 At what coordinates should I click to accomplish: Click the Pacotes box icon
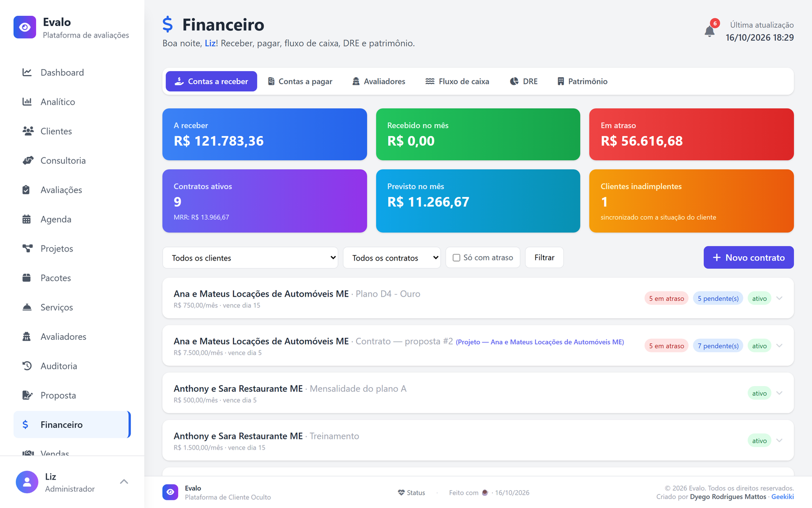[x=26, y=278]
